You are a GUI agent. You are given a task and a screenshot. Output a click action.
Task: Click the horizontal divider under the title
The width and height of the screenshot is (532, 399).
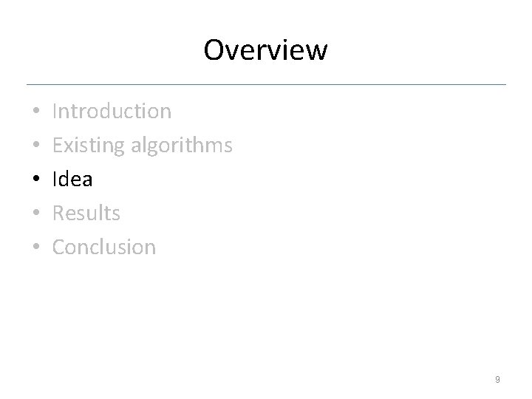coord(266,83)
